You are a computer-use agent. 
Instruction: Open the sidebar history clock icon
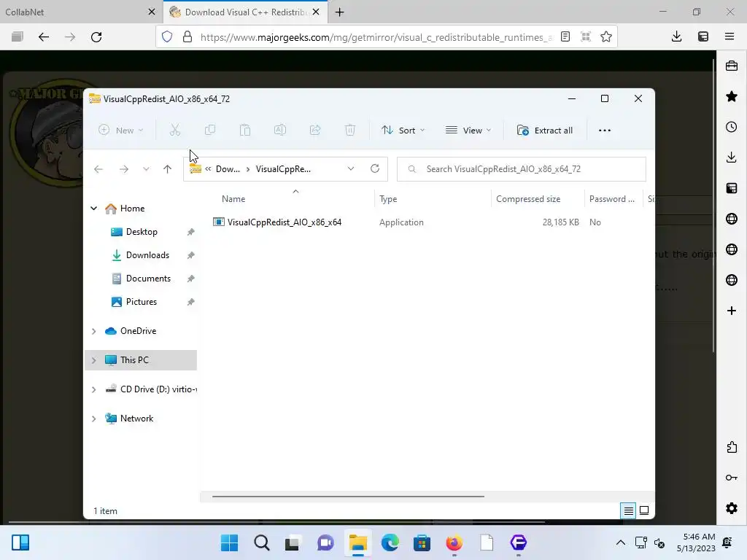point(731,127)
